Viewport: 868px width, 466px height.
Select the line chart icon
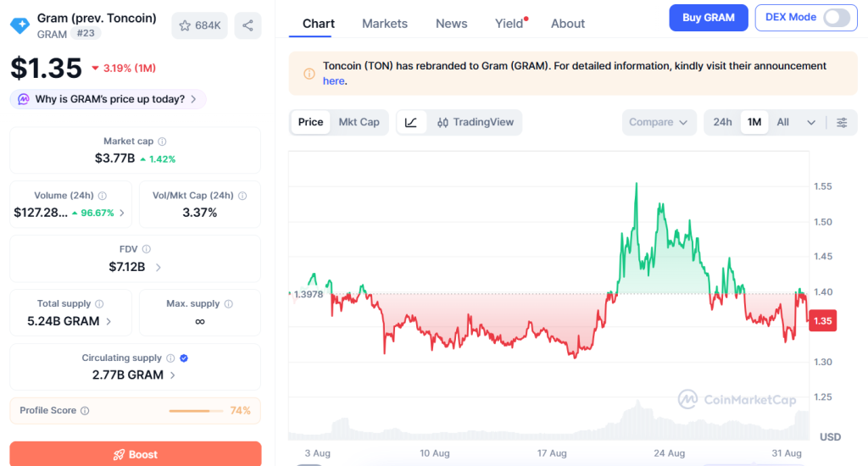[411, 122]
